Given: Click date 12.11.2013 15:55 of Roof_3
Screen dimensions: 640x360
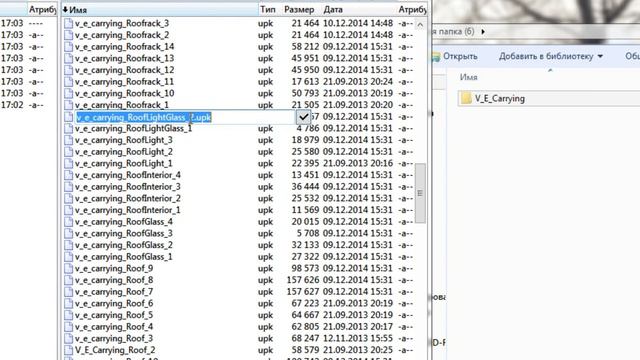Looking at the screenshot, I should click(x=358, y=338).
